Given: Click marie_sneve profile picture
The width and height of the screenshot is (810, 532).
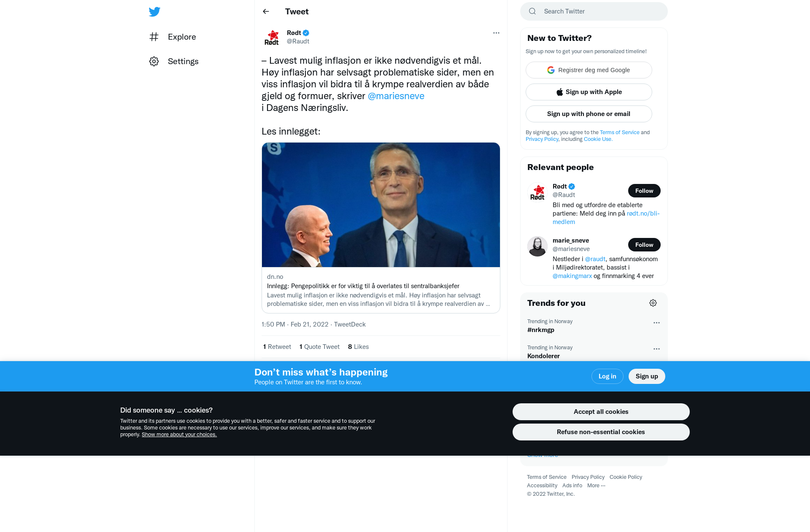Looking at the screenshot, I should pos(537,246).
